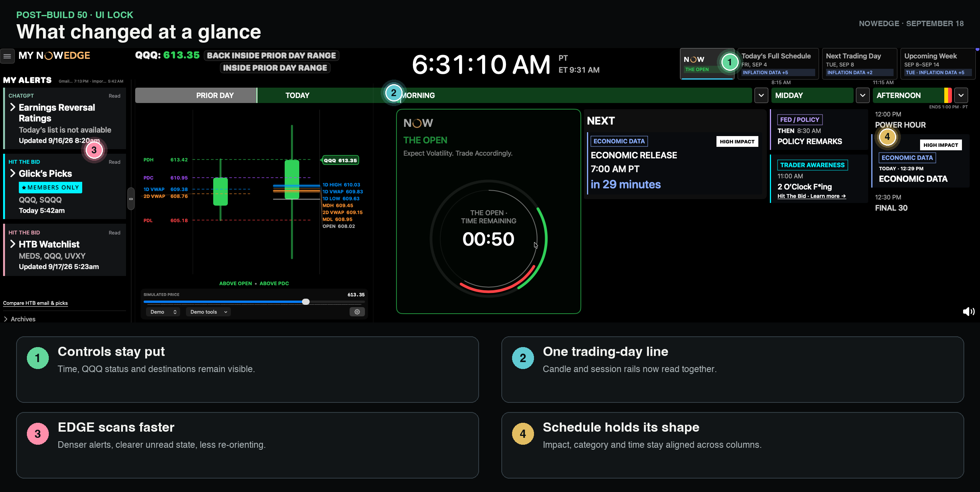Open the Midday session dropdown chevron
The width and height of the screenshot is (980, 492).
(x=862, y=95)
